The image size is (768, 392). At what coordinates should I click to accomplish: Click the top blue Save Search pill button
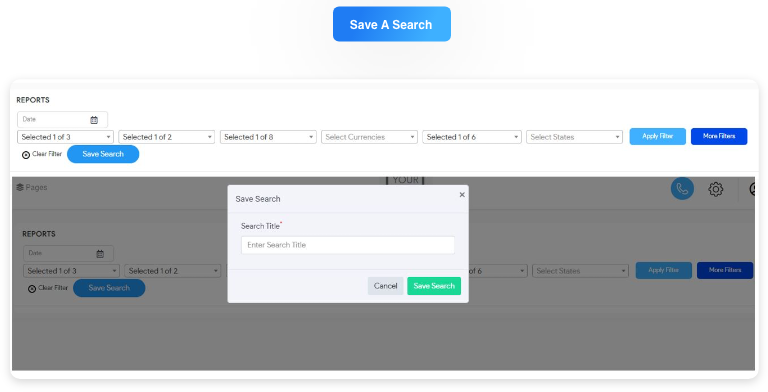pyautogui.click(x=103, y=154)
